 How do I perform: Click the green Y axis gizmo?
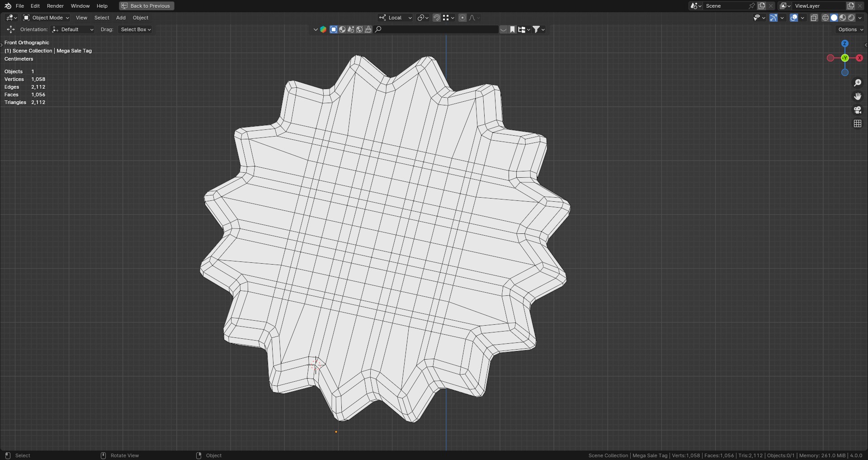(845, 58)
